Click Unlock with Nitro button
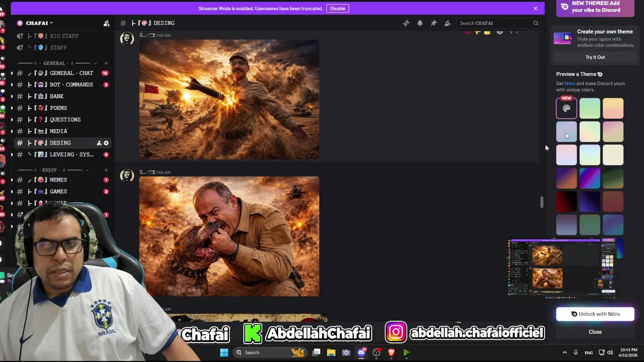The height and width of the screenshot is (362, 644). coord(595,314)
